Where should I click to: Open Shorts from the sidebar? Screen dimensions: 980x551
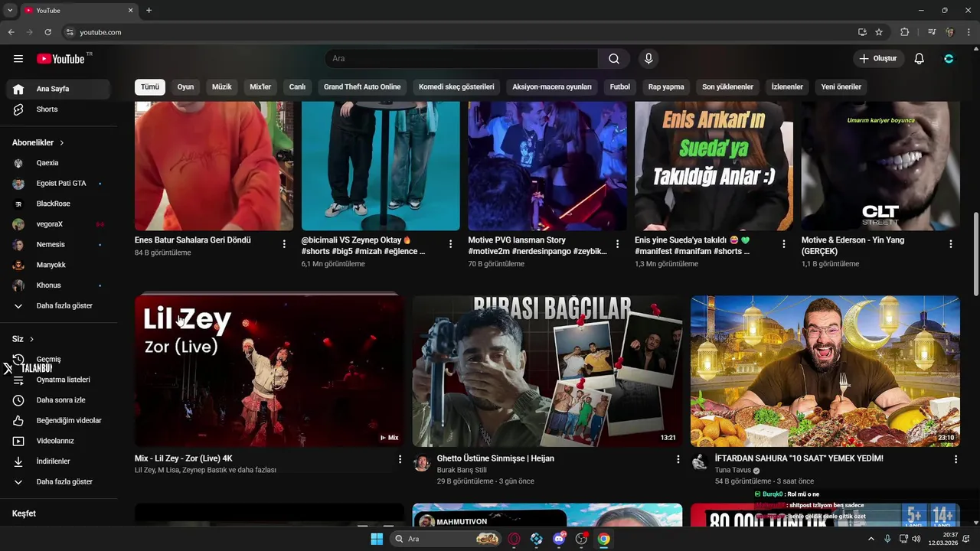pyautogui.click(x=59, y=109)
